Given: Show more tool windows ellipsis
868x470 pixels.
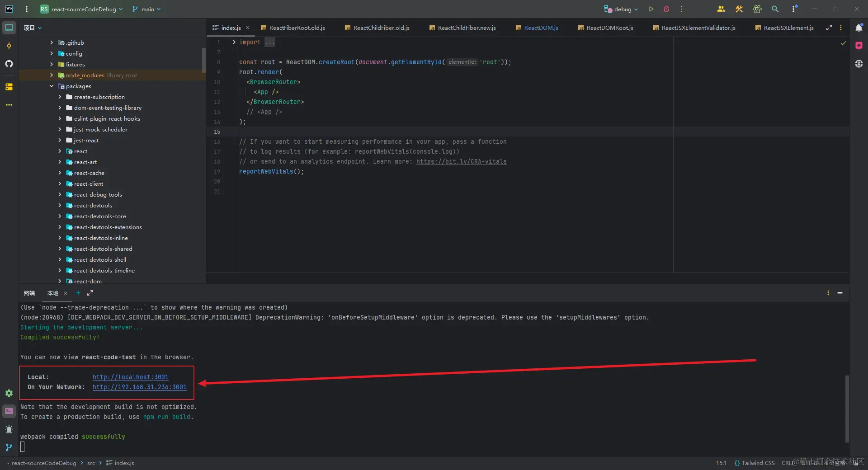Looking at the screenshot, I should (9, 105).
